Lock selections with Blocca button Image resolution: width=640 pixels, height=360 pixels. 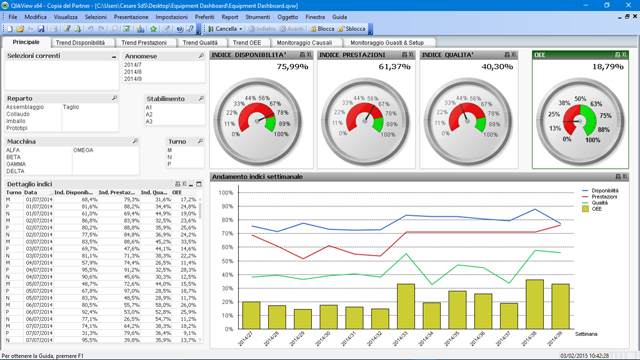click(322, 29)
